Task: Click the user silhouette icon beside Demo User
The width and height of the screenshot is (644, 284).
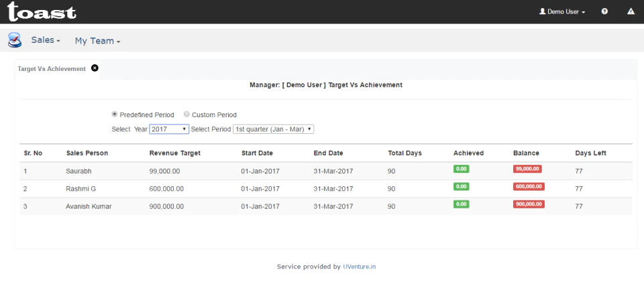Action: pyautogui.click(x=542, y=11)
